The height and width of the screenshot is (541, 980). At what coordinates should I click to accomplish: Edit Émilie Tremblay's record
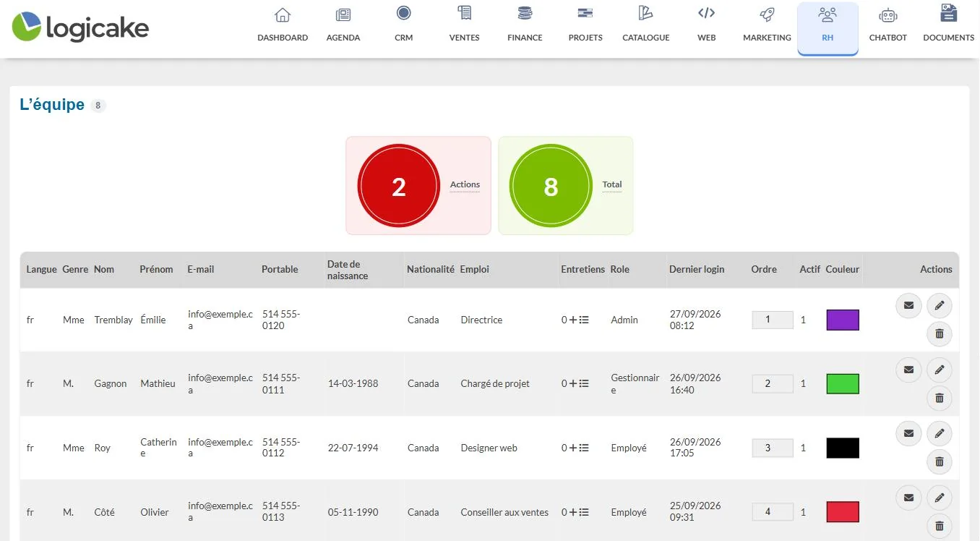click(x=940, y=306)
